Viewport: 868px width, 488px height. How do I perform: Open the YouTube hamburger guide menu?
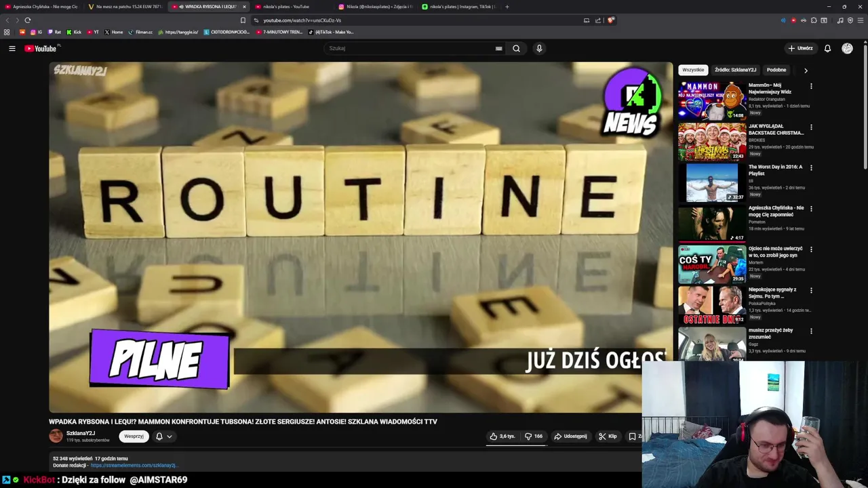point(12,48)
